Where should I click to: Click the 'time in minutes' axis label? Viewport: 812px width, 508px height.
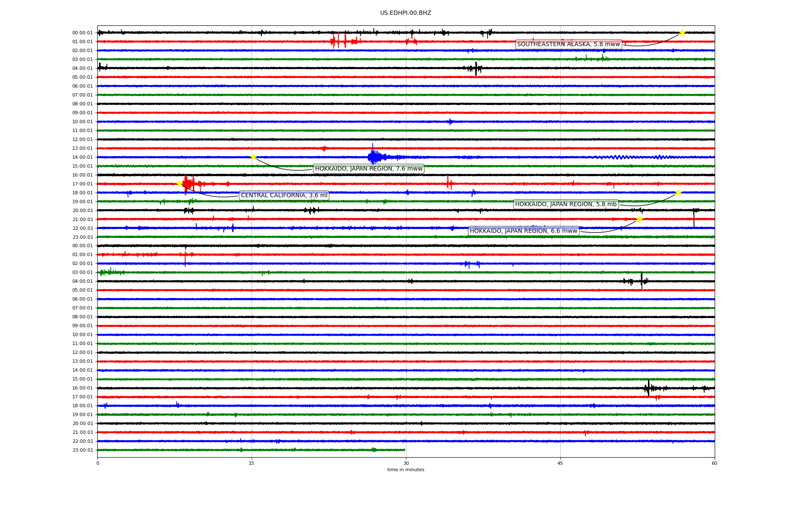pos(406,470)
